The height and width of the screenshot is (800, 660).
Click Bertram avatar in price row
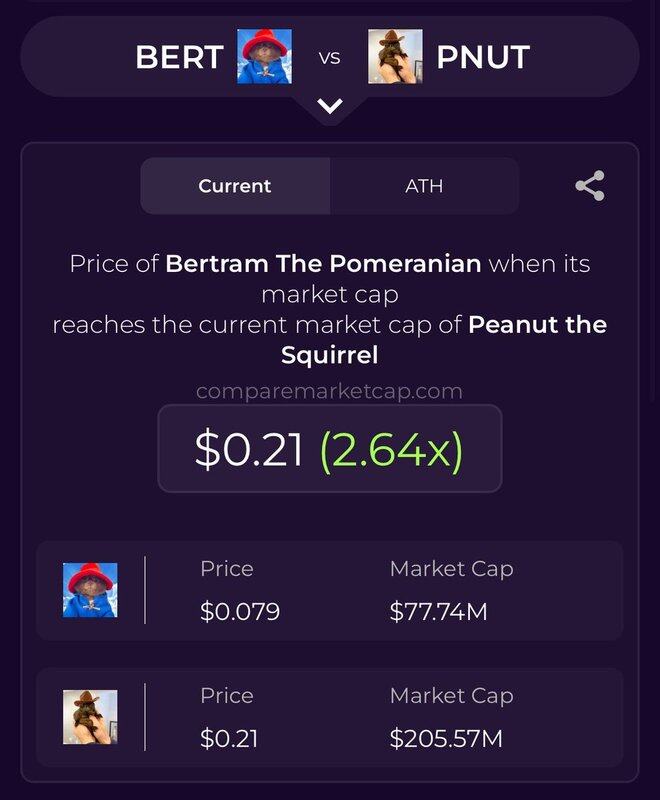coord(90,590)
